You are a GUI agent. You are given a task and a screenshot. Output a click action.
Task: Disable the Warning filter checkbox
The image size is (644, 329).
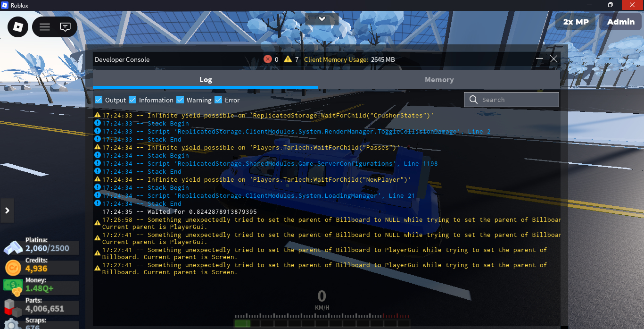180,100
